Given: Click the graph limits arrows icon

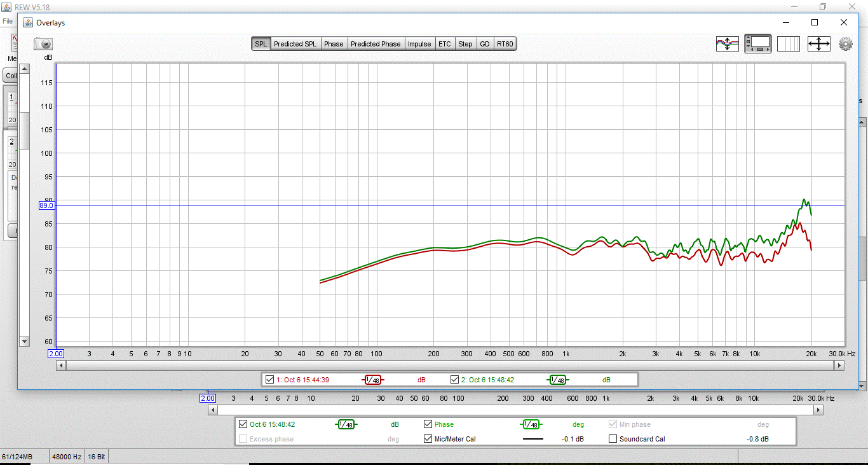Looking at the screenshot, I should pyautogui.click(x=819, y=44).
